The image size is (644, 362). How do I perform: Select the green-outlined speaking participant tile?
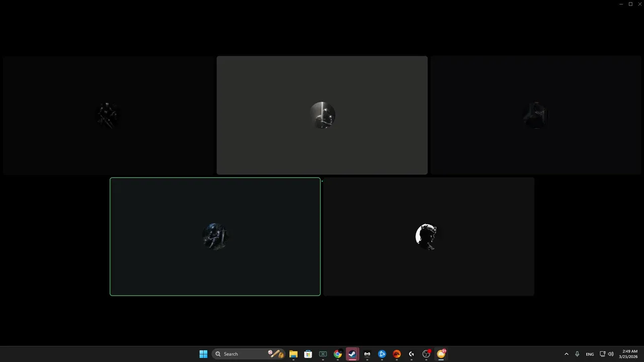(215, 236)
